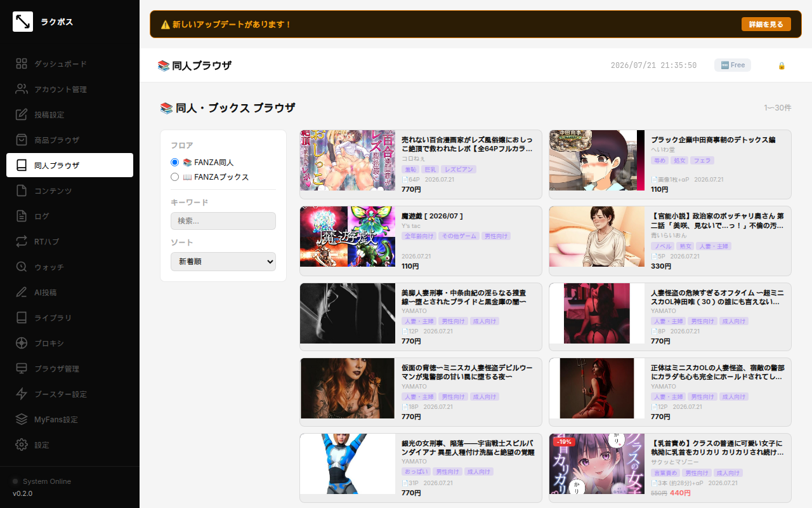Click the lock icon in the header
This screenshot has height=508, width=812.
click(782, 65)
